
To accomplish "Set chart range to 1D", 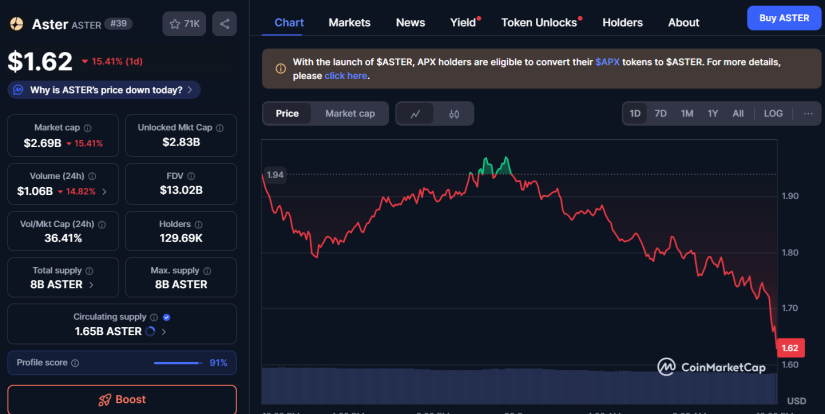I will tap(635, 114).
